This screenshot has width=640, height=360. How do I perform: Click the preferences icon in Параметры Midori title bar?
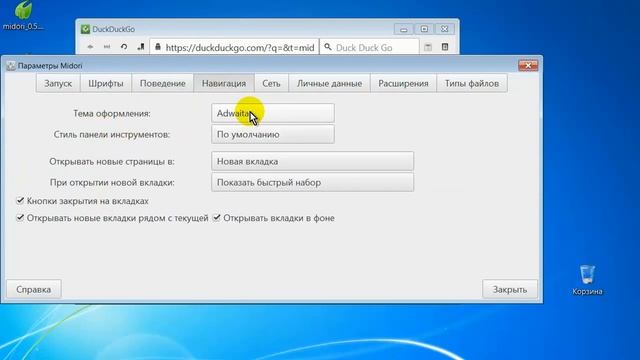[x=11, y=66]
